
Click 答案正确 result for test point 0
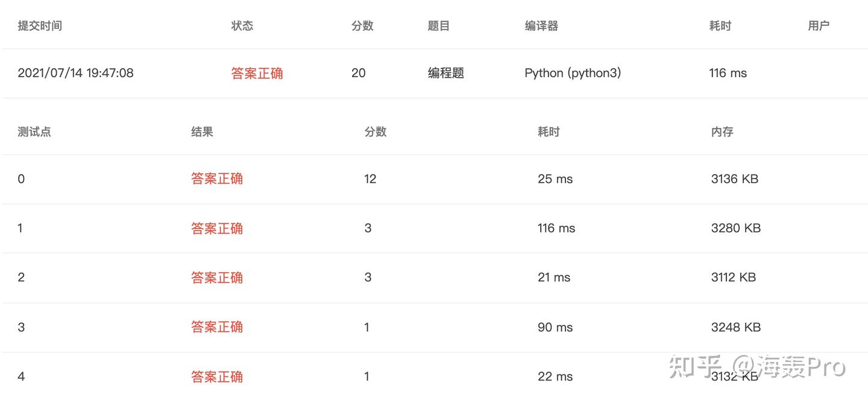217,179
